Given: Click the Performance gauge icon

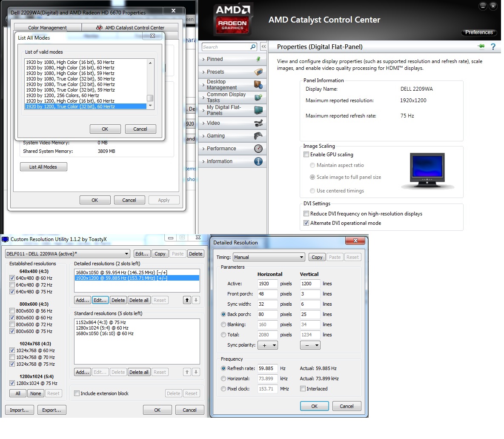Looking at the screenshot, I should click(258, 149).
